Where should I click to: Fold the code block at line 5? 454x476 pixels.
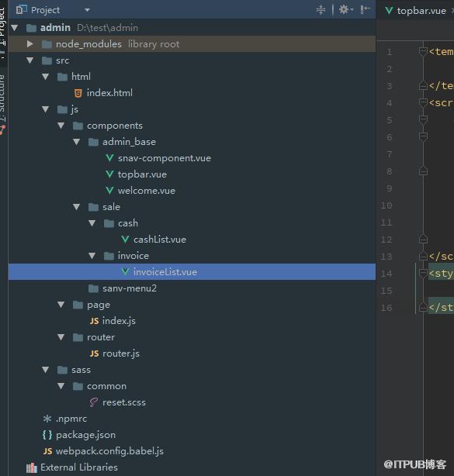coord(423,119)
